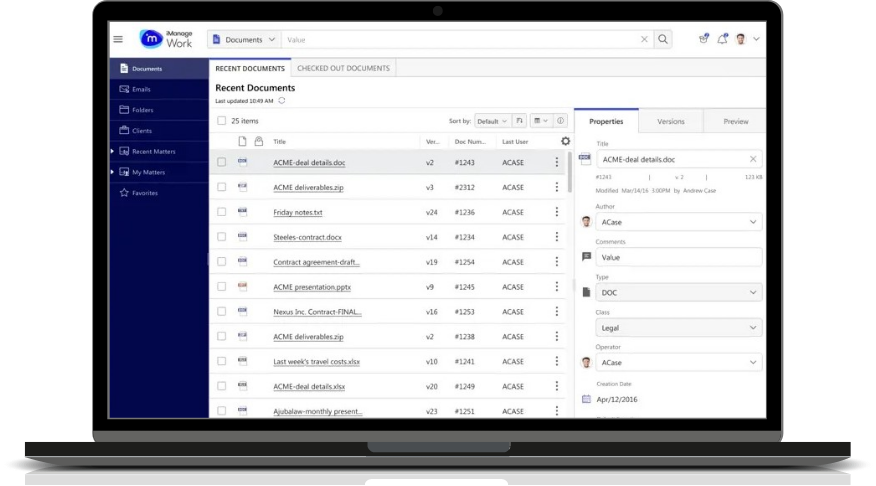The width and height of the screenshot is (876, 486).
Task: Open more options for Friday notes.txt
Action: click(x=557, y=212)
